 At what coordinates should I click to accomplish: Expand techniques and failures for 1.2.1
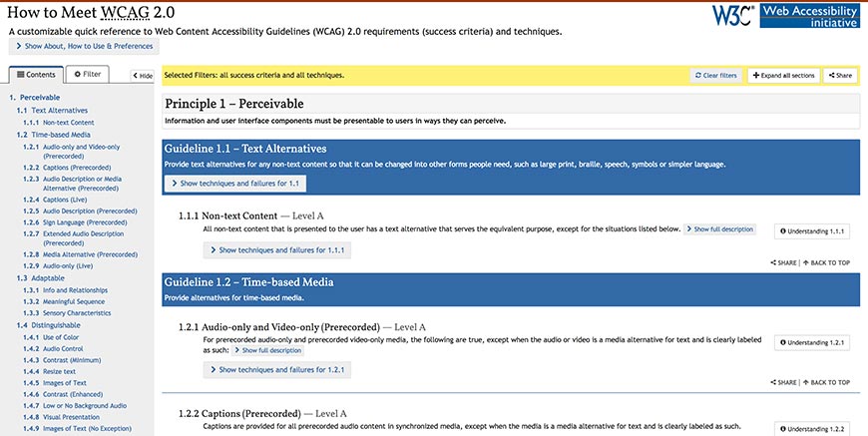click(x=277, y=370)
